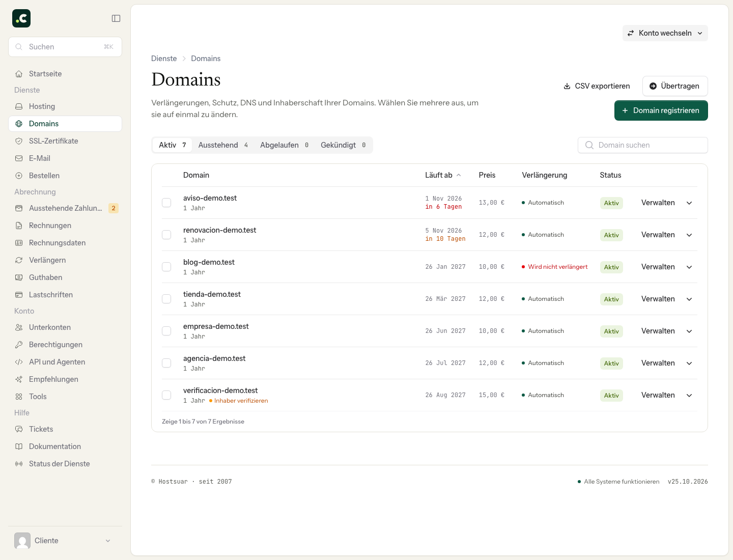Check the blog-demo.test row checkbox

pyautogui.click(x=166, y=267)
